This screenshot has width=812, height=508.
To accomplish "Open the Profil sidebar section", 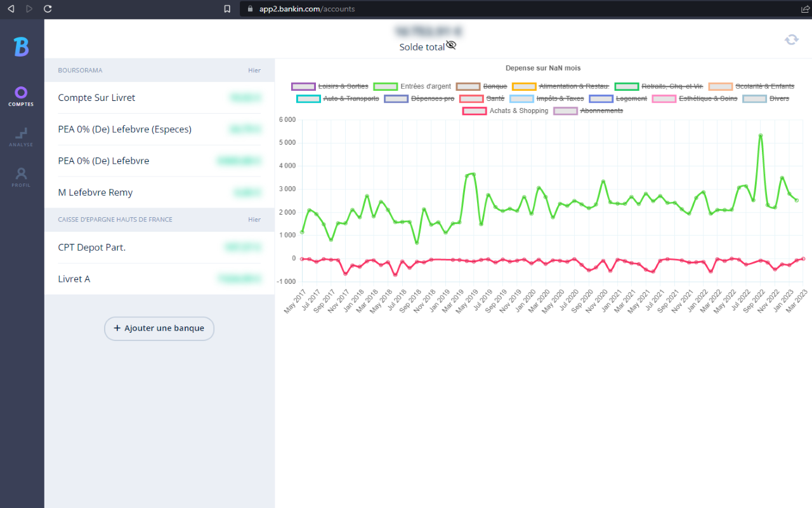I will [x=21, y=177].
